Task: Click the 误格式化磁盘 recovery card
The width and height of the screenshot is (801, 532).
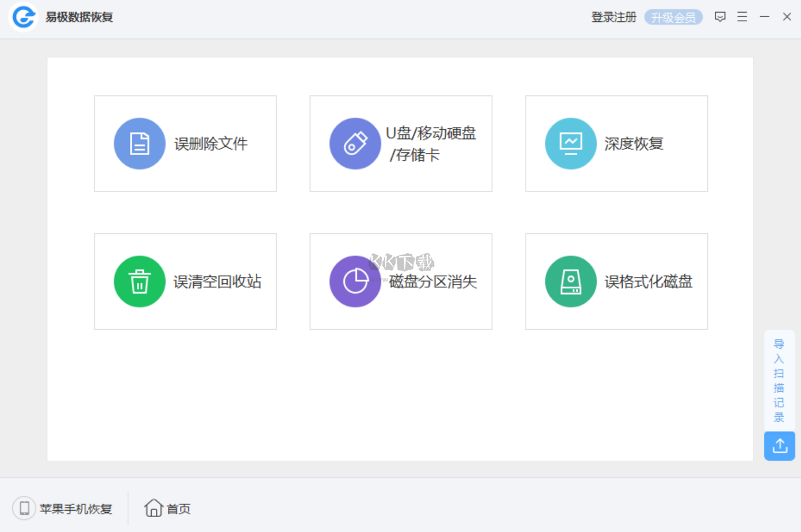Action: [x=616, y=282]
